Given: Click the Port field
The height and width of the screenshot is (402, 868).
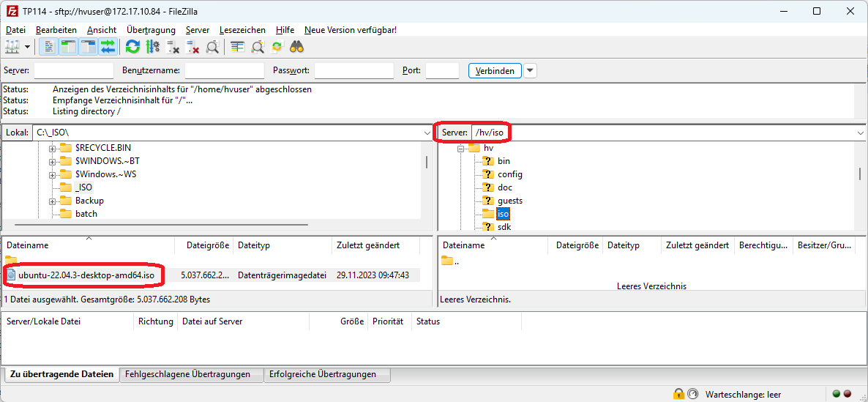Looking at the screenshot, I should (x=442, y=70).
